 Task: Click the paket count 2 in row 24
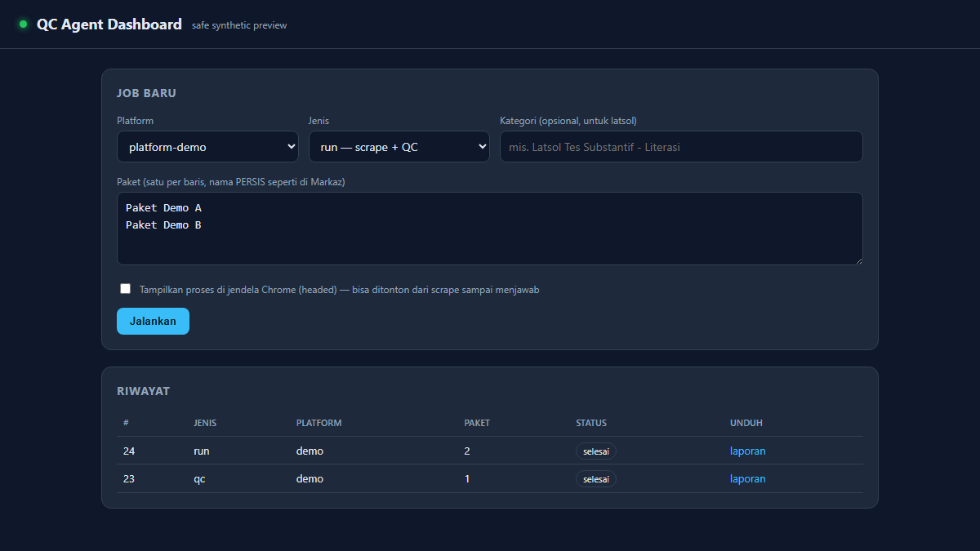pos(467,451)
